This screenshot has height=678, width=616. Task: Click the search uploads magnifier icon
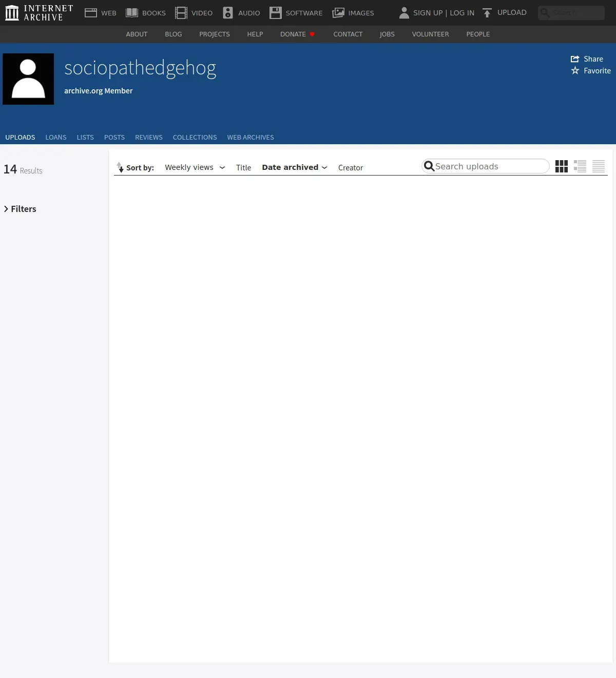[x=429, y=166]
